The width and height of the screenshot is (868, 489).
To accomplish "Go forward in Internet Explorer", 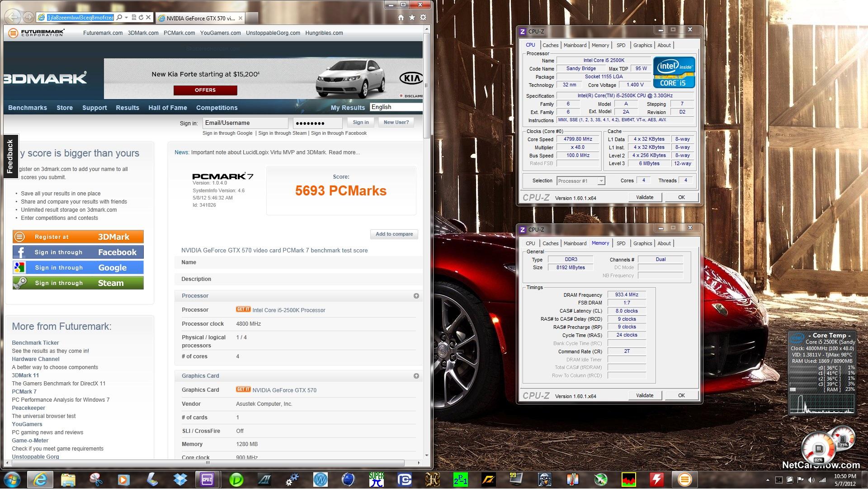I will [x=28, y=18].
